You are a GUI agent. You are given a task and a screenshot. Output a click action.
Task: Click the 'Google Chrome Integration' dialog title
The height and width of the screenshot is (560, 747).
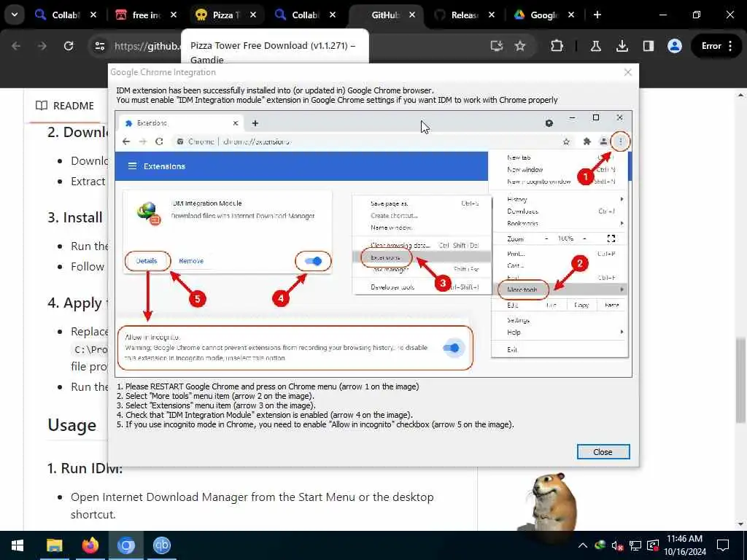point(163,72)
